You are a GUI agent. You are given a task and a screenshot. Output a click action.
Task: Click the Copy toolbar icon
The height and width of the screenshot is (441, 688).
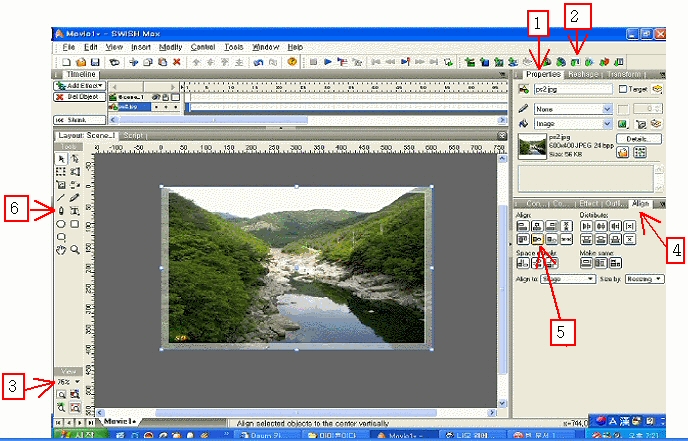click(x=148, y=62)
